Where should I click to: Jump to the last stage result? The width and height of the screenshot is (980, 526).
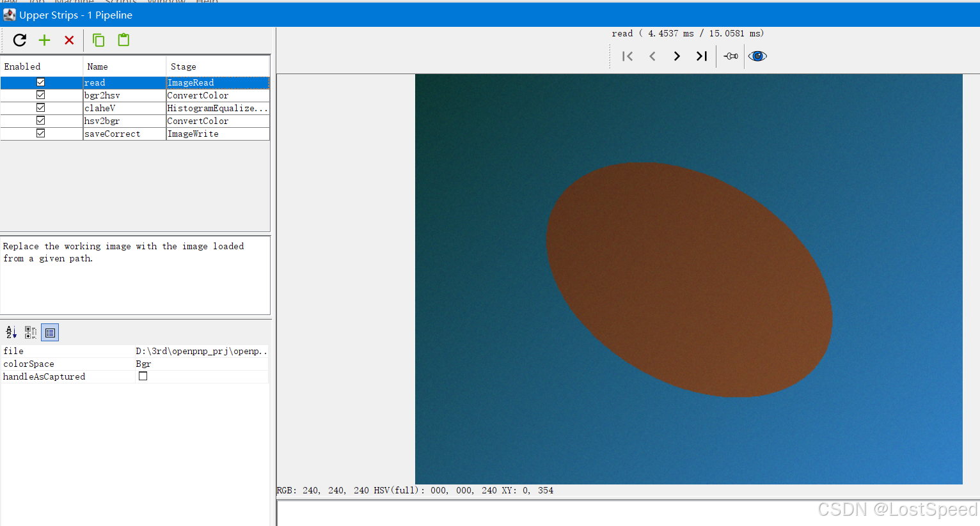(702, 56)
